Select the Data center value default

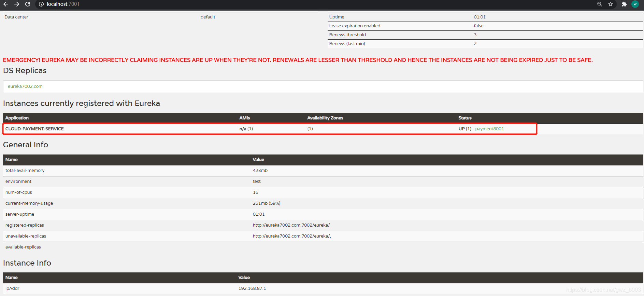(208, 17)
